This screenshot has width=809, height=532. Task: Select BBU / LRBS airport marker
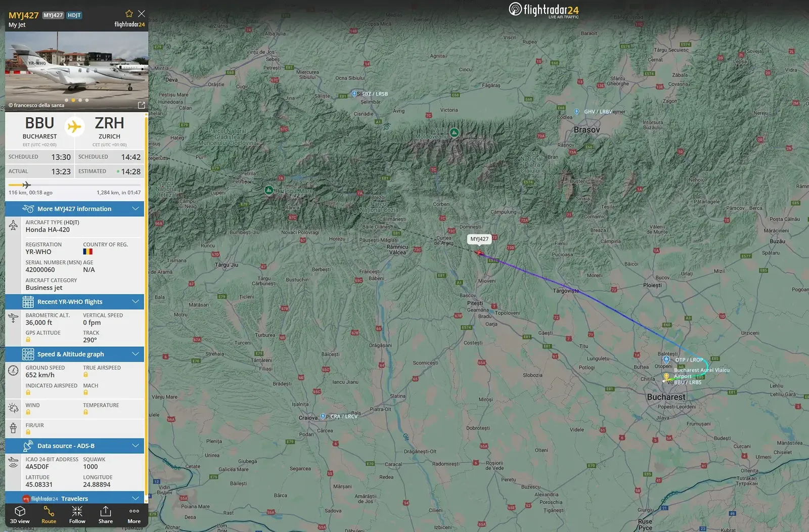(666, 377)
